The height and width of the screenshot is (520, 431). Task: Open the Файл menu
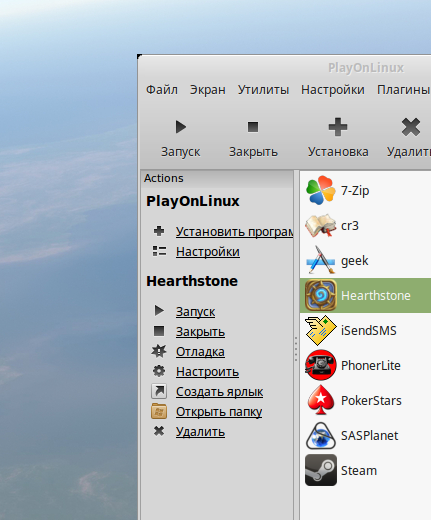[162, 90]
